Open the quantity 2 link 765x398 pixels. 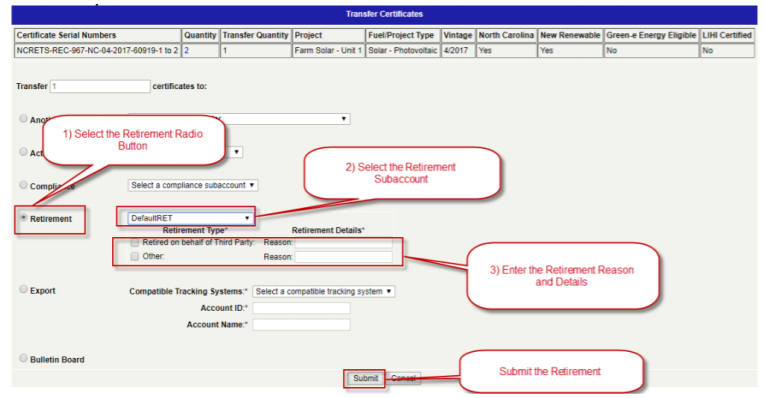point(186,50)
